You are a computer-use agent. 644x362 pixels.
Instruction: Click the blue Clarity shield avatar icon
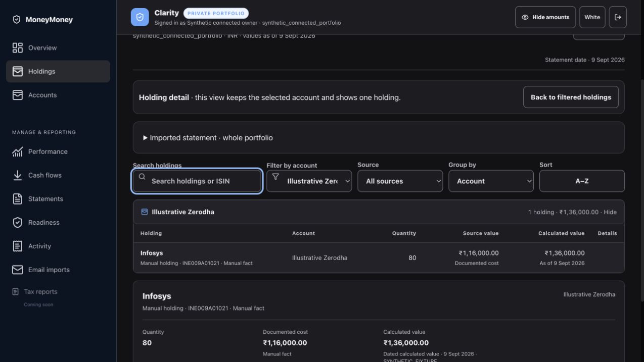(140, 17)
